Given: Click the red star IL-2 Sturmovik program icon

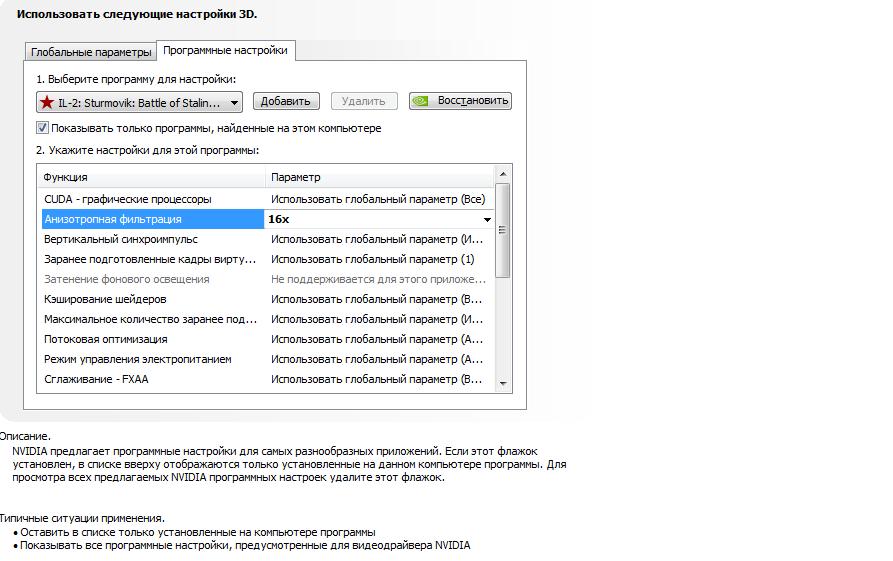Looking at the screenshot, I should (47, 103).
